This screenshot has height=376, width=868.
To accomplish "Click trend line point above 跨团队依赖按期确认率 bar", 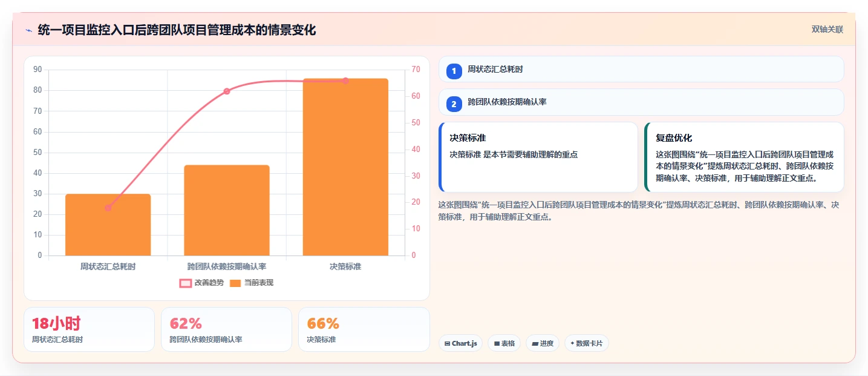I will pyautogui.click(x=227, y=91).
